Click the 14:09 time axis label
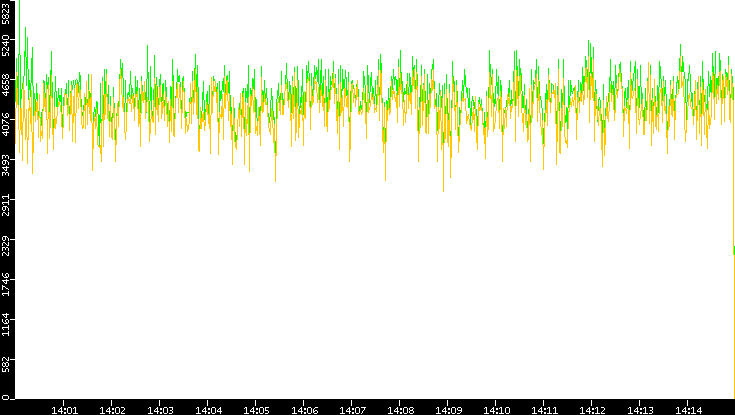The height and width of the screenshot is (415, 735). pyautogui.click(x=449, y=410)
